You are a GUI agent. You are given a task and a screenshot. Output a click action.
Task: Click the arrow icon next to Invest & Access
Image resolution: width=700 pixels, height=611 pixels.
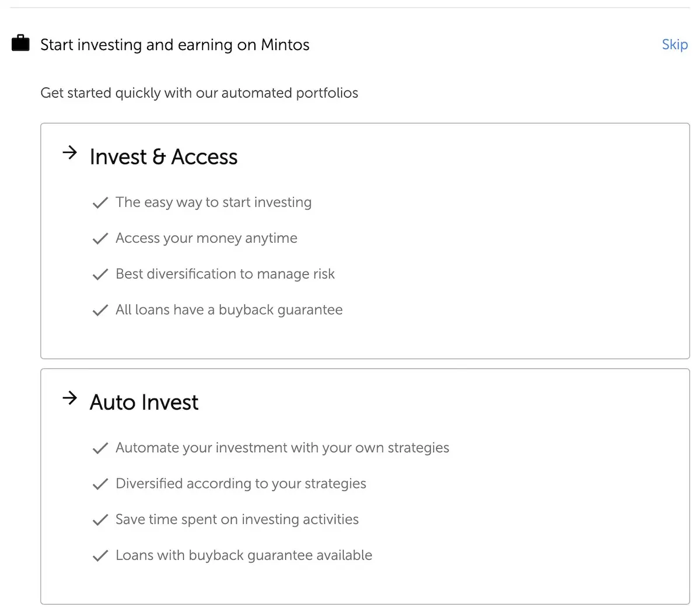[69, 153]
